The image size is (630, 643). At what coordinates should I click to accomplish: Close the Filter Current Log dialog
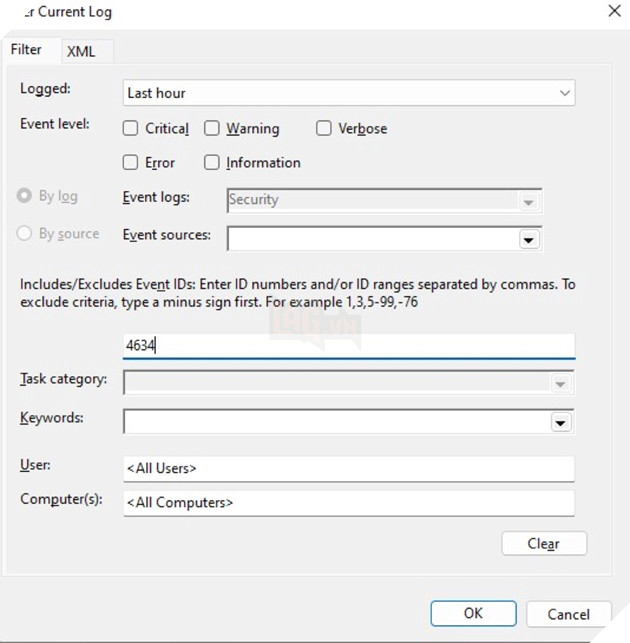(x=613, y=12)
